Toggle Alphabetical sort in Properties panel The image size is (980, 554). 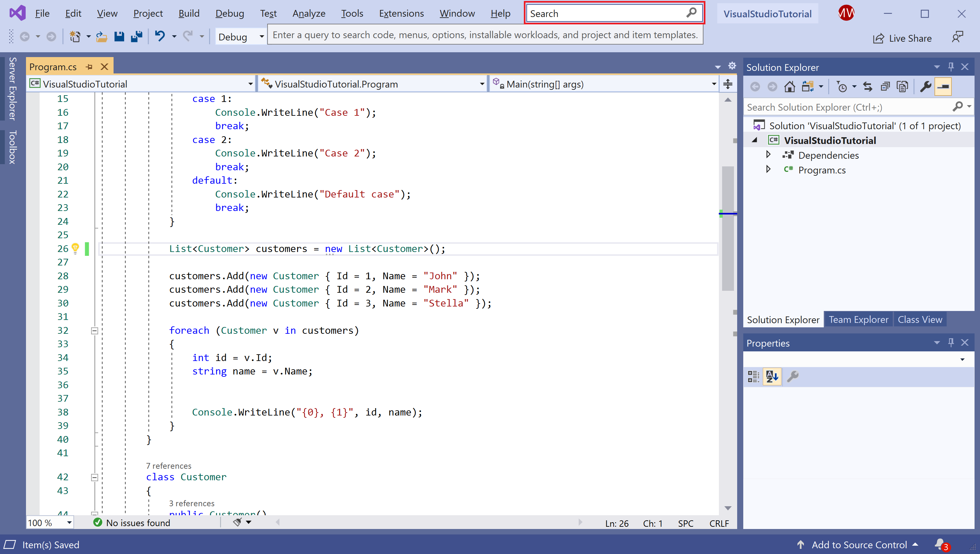[772, 377]
